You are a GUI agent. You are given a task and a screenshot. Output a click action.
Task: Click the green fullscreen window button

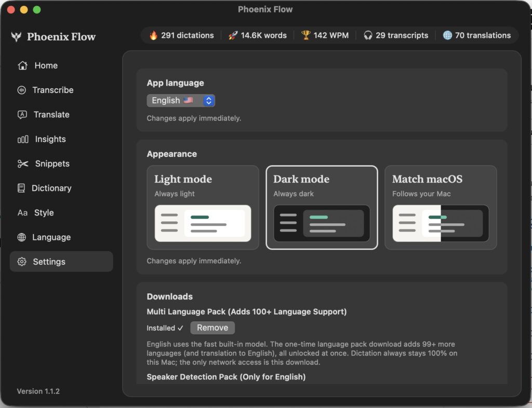pos(37,9)
